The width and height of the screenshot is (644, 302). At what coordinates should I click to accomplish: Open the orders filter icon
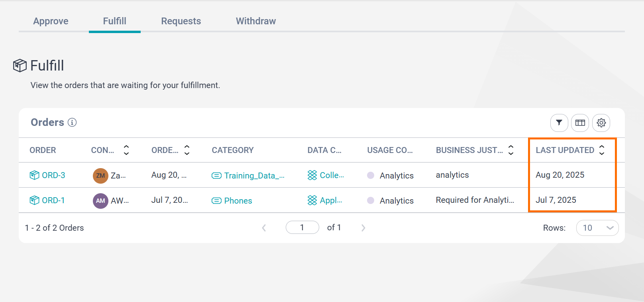[559, 123]
